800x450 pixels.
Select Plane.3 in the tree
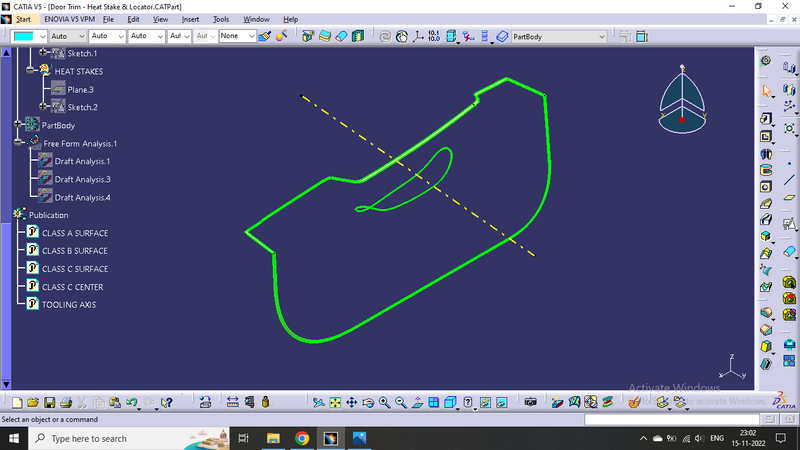click(x=80, y=90)
